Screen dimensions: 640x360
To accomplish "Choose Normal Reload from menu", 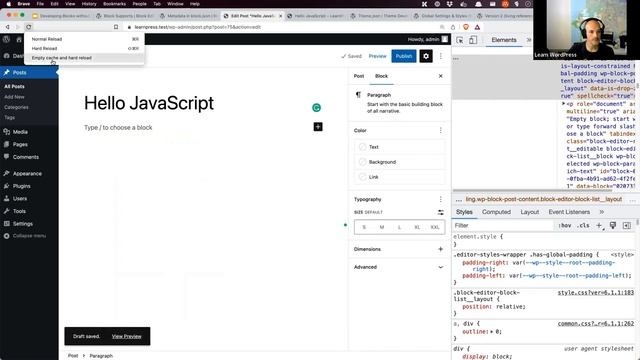I will coord(84,39).
